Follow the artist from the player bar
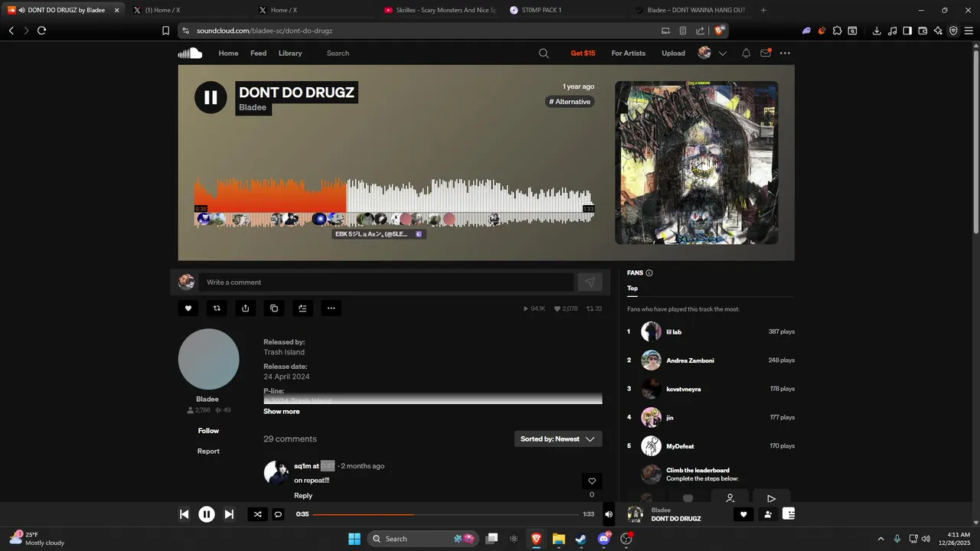This screenshot has height=551, width=980. [768, 514]
